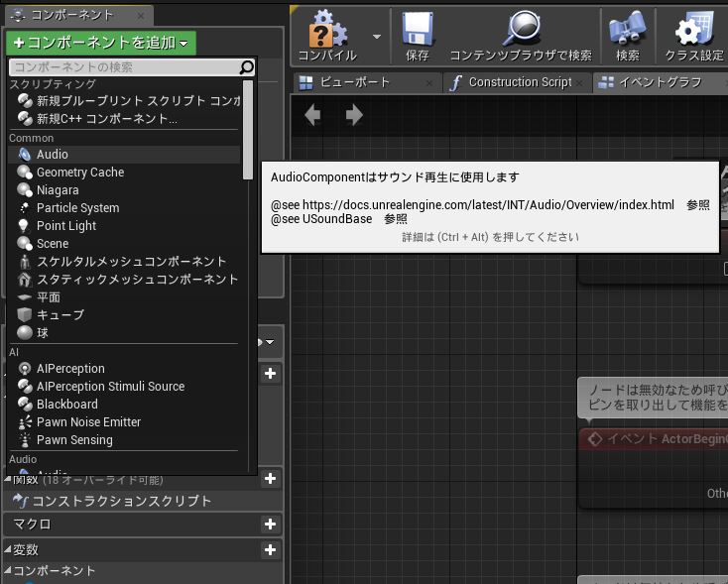Collapse the 変数 section triangle
The width and height of the screenshot is (728, 584).
[7, 549]
